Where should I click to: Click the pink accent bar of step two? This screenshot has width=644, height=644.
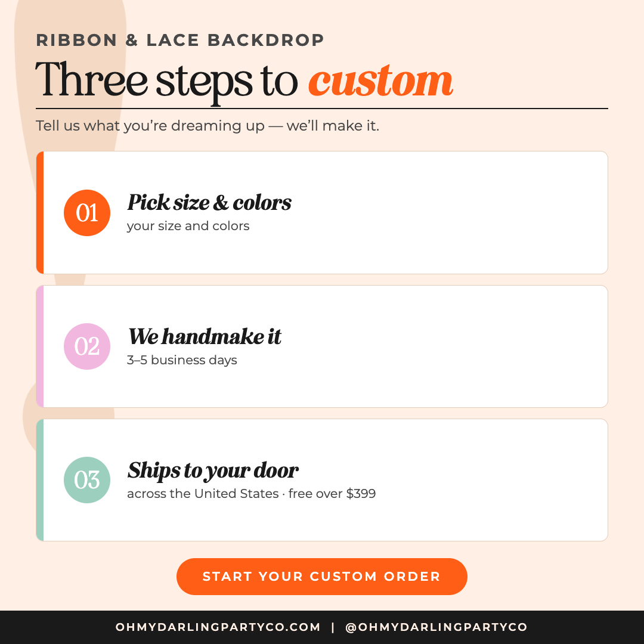click(x=40, y=346)
